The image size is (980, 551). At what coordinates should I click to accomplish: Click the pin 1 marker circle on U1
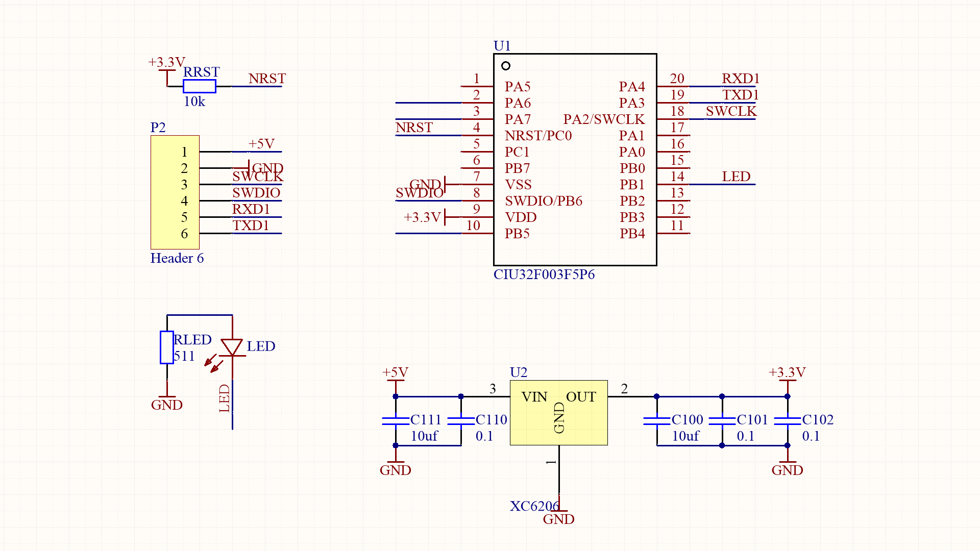(x=506, y=66)
